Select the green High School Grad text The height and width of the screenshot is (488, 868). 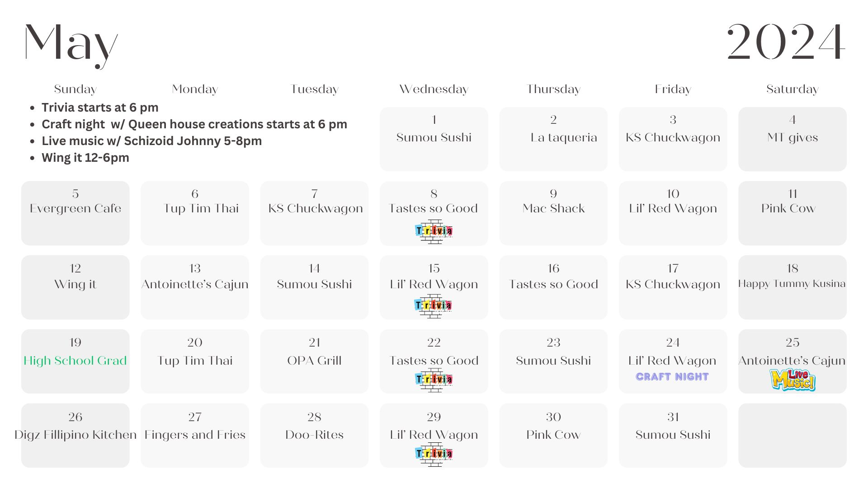[75, 361]
